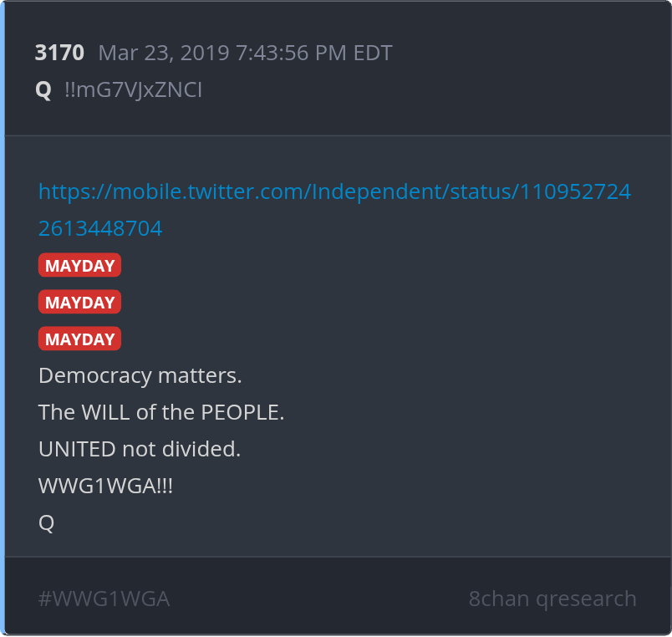Click the blue left border strip
The height and width of the screenshot is (637, 672).
3,318
